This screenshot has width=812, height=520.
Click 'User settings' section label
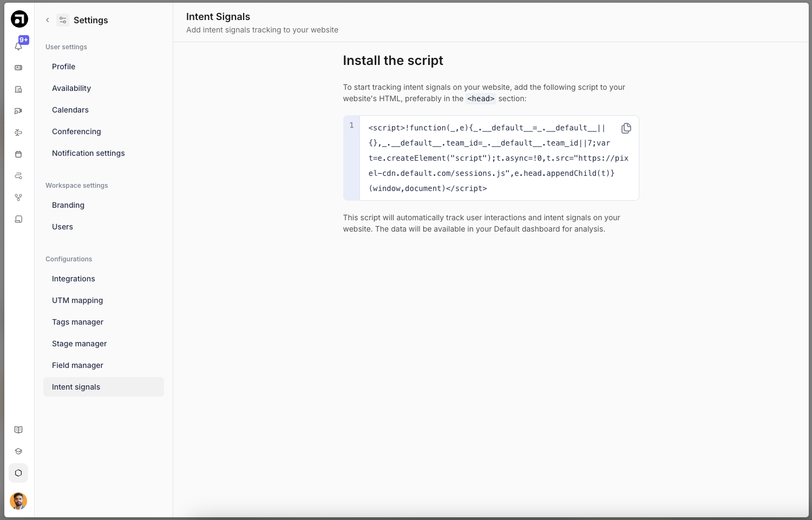point(66,47)
